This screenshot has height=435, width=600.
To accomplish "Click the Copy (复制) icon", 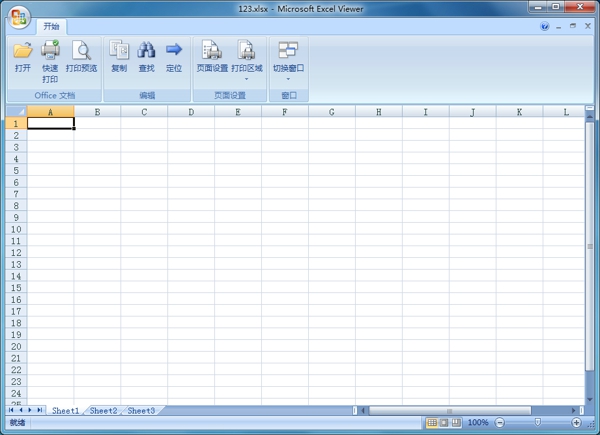I will 119,50.
